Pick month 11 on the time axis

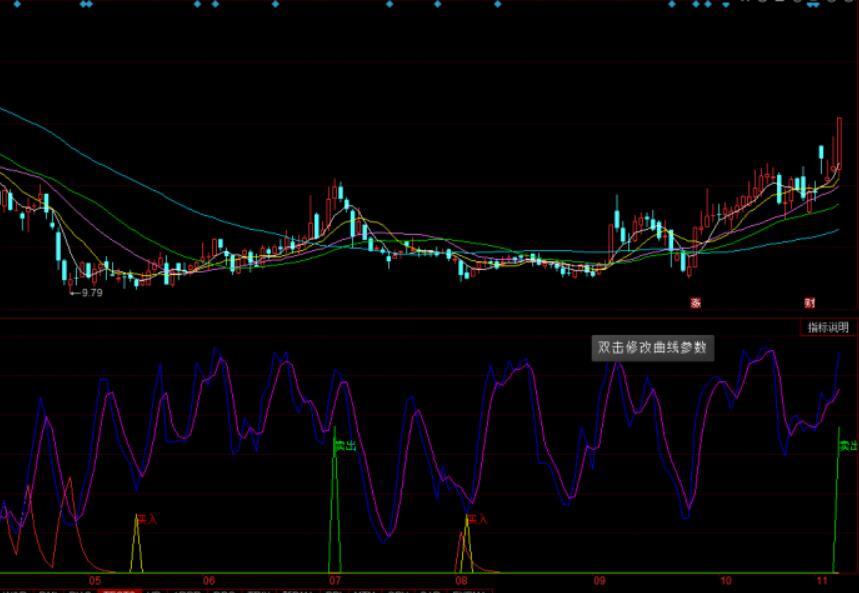822,580
